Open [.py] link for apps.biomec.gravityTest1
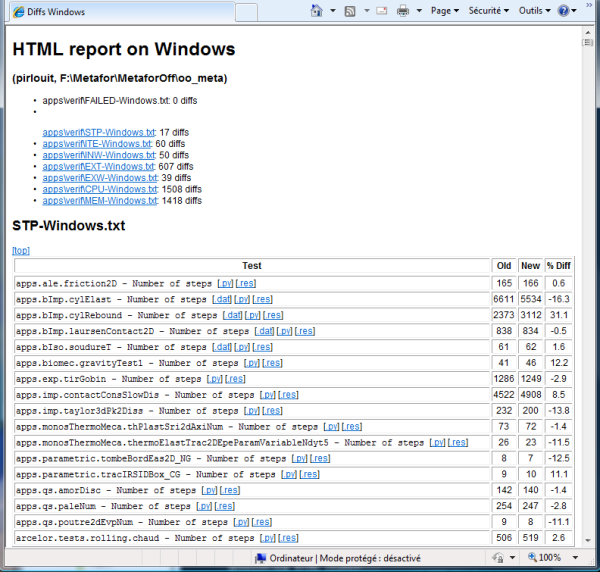Screen dimensions: 600x572 tap(252, 363)
